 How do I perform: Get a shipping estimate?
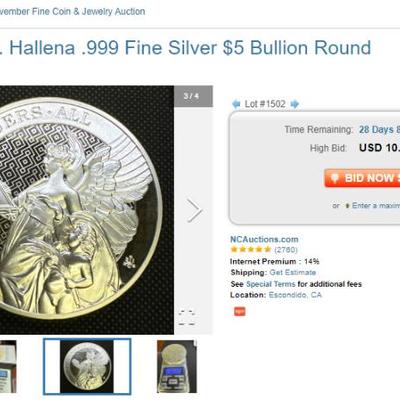[293, 273]
